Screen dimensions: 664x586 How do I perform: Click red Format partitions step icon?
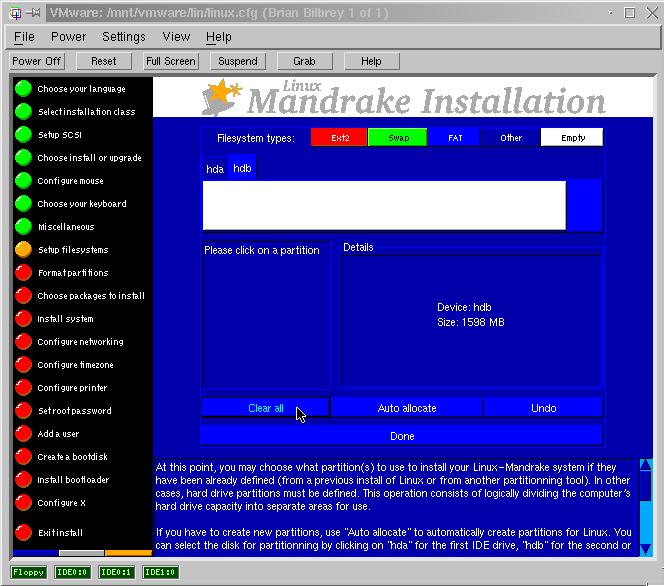[23, 272]
